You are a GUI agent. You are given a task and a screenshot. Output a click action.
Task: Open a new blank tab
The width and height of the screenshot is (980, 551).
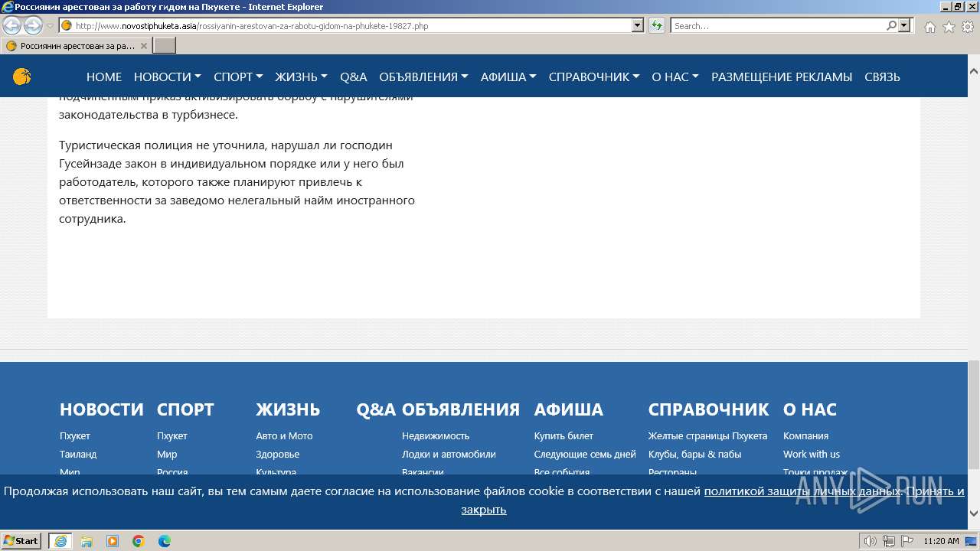click(165, 46)
